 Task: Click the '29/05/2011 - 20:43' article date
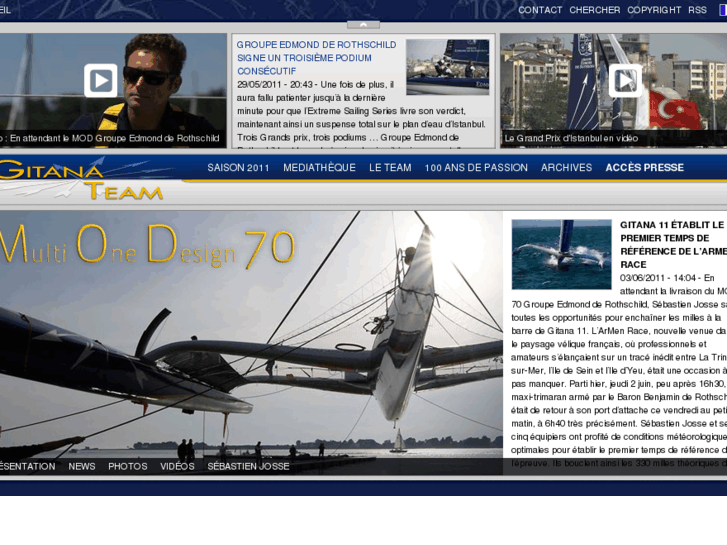274,84
